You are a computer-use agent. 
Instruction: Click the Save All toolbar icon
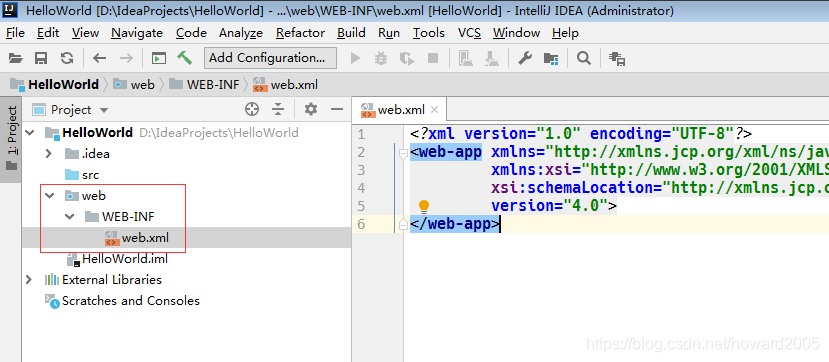tap(41, 59)
